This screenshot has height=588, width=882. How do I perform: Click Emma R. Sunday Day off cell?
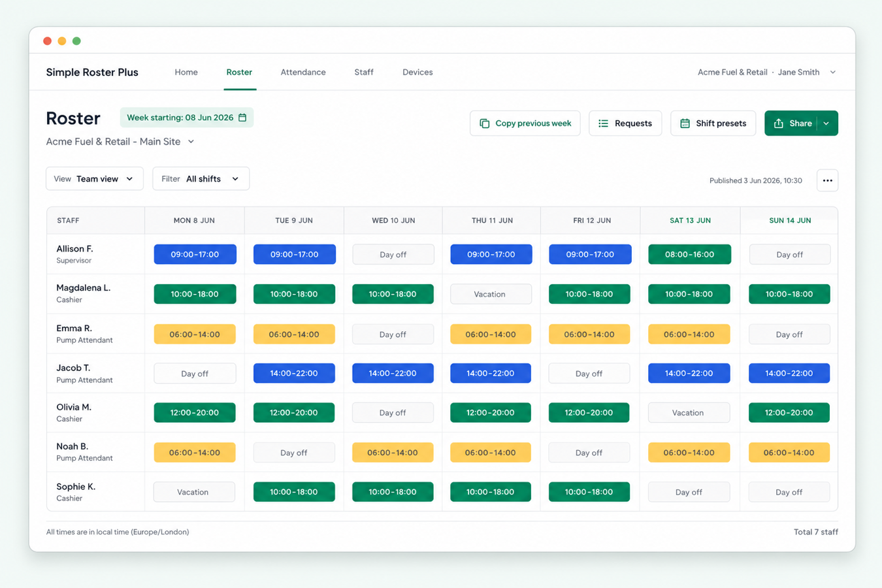pyautogui.click(x=789, y=334)
